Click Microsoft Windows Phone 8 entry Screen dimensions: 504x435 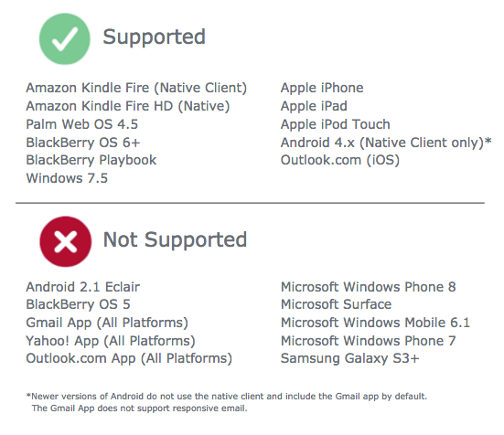tap(369, 287)
